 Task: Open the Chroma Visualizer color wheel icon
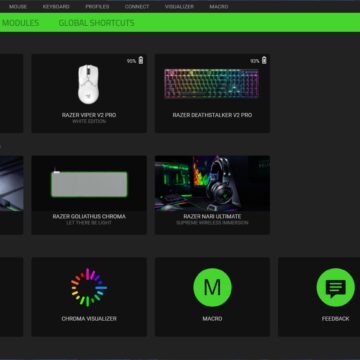point(89,287)
